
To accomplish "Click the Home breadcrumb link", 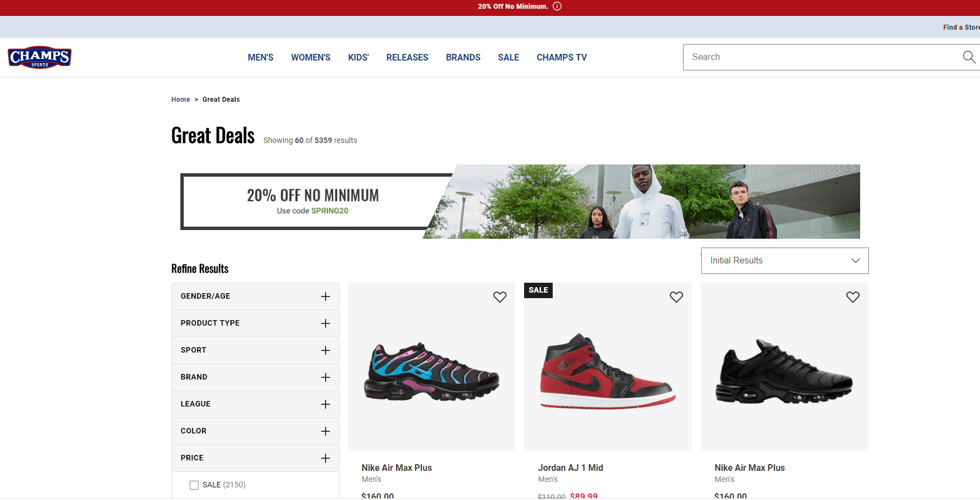I will pos(180,100).
